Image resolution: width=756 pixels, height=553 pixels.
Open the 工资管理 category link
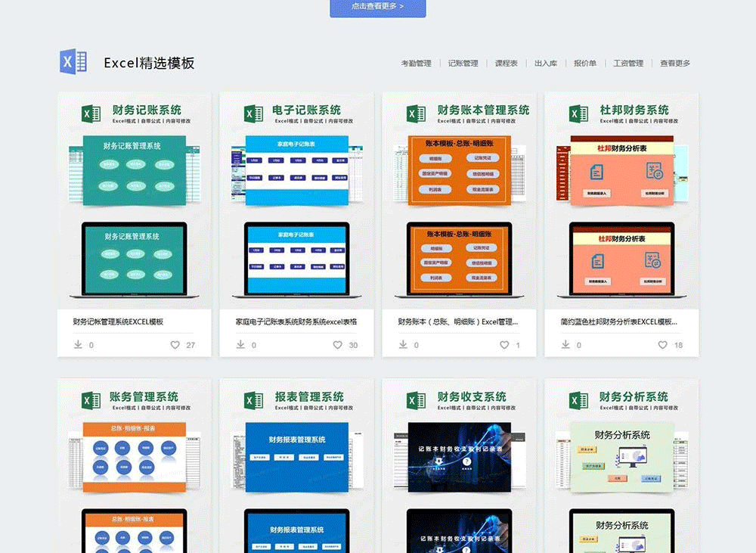pyautogui.click(x=628, y=64)
